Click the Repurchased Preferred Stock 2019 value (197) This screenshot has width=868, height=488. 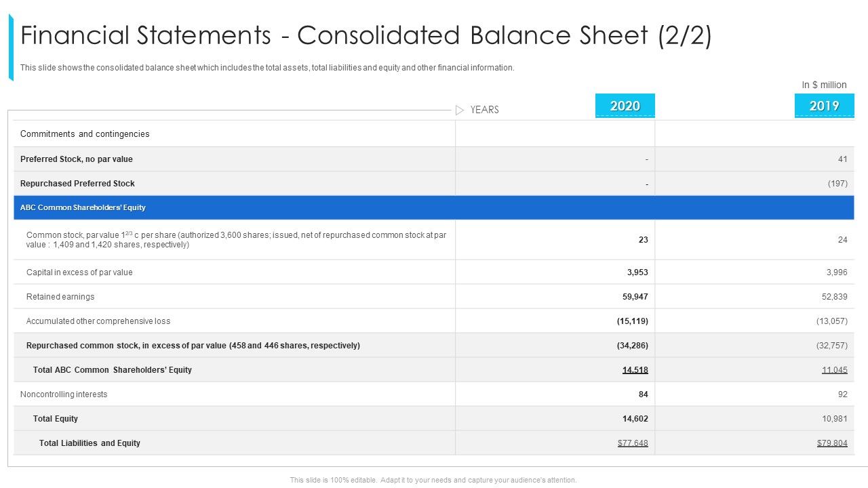pos(837,184)
